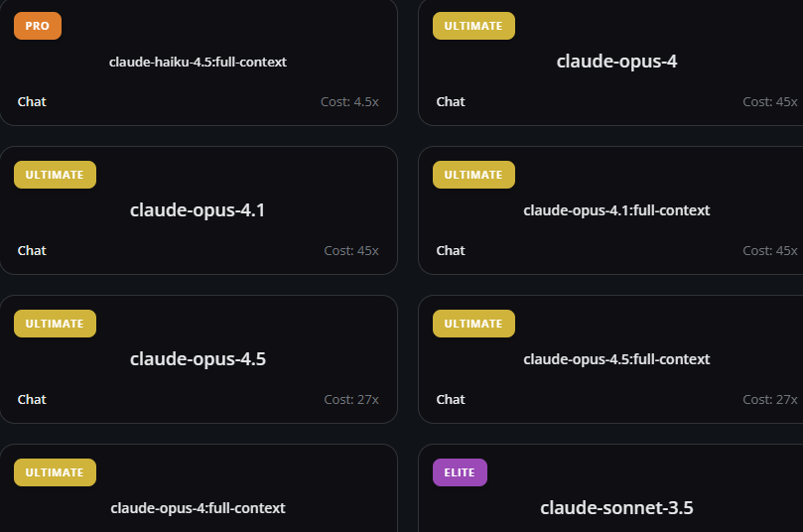Viewport: 803px width, 532px height.
Task: Click Chat label on claude-haiku-4.5:full-context card
Action: pyautogui.click(x=32, y=101)
